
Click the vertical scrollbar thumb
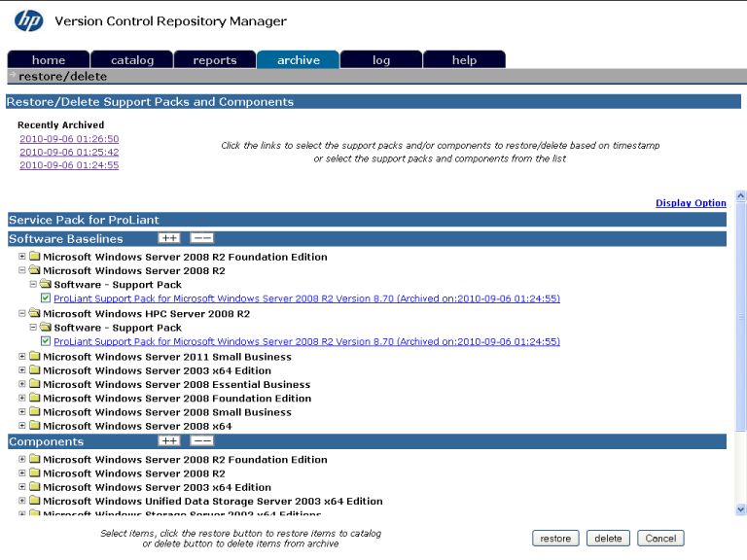[x=741, y=317]
